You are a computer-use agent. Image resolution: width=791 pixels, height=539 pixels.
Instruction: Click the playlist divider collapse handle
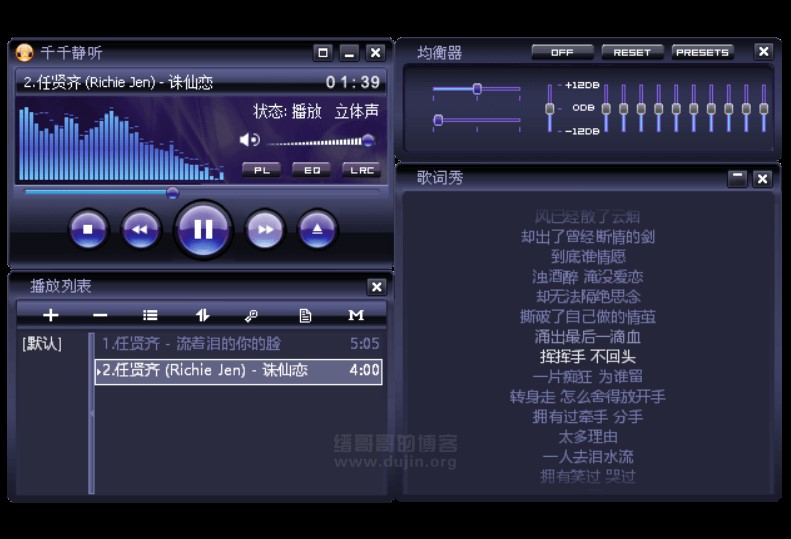91,413
